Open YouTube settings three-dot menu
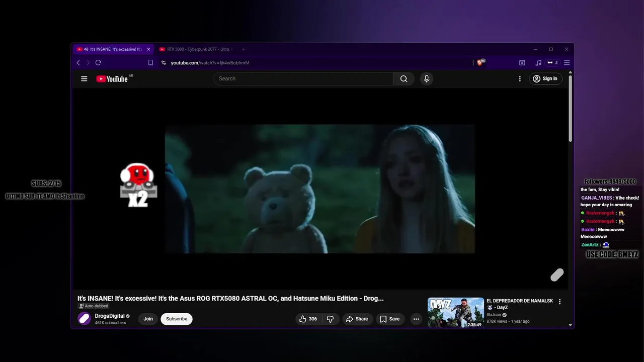 pyautogui.click(x=520, y=78)
